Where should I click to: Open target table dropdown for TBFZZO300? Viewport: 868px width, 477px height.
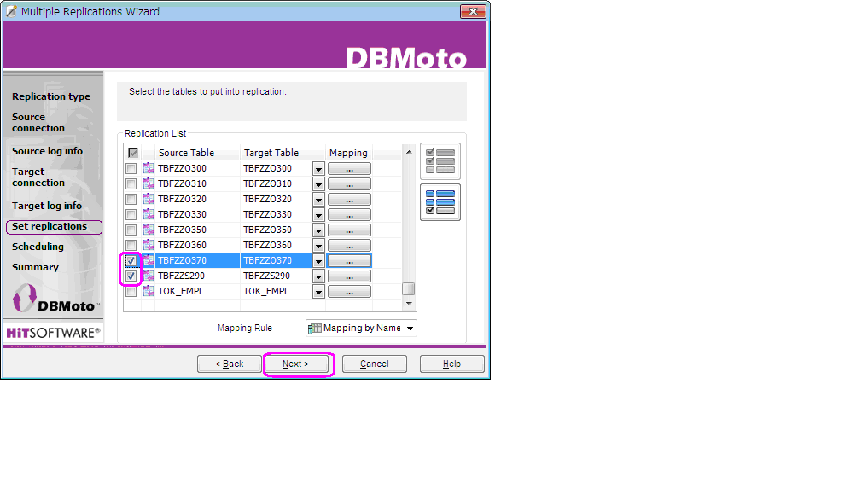[318, 169]
